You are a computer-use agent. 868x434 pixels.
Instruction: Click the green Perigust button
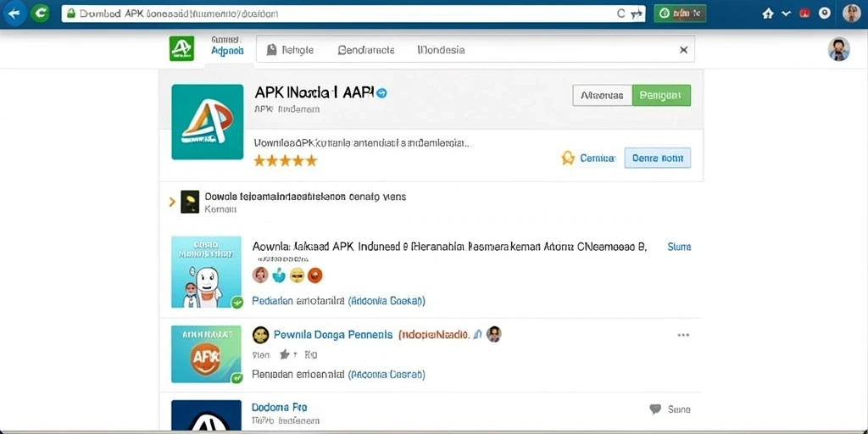pos(661,95)
